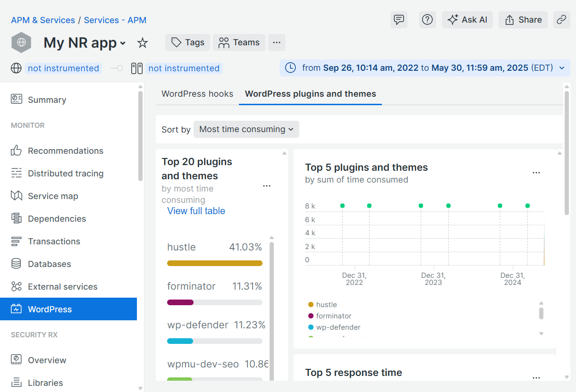Open the header more-options ellipsis
The height and width of the screenshot is (392, 576).
277,42
